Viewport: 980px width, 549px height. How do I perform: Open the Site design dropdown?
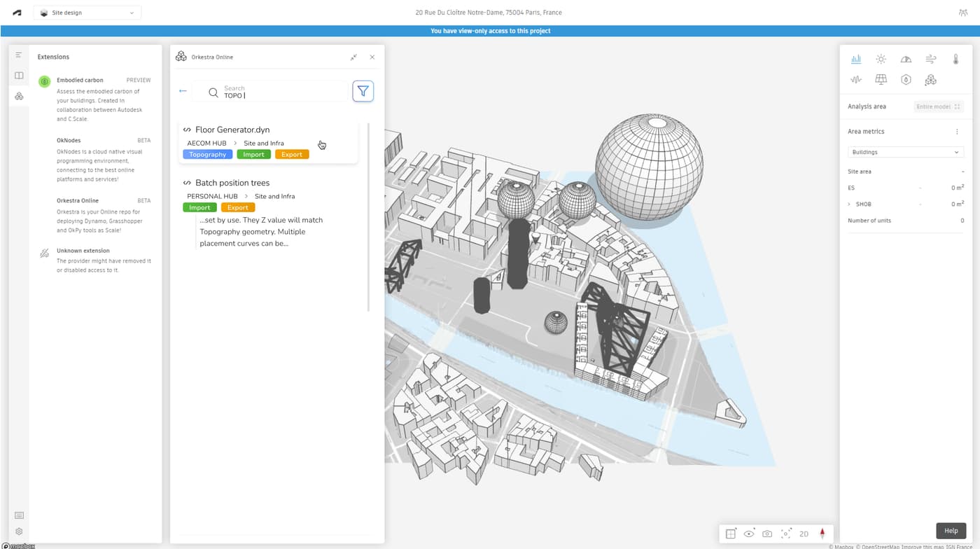87,13
